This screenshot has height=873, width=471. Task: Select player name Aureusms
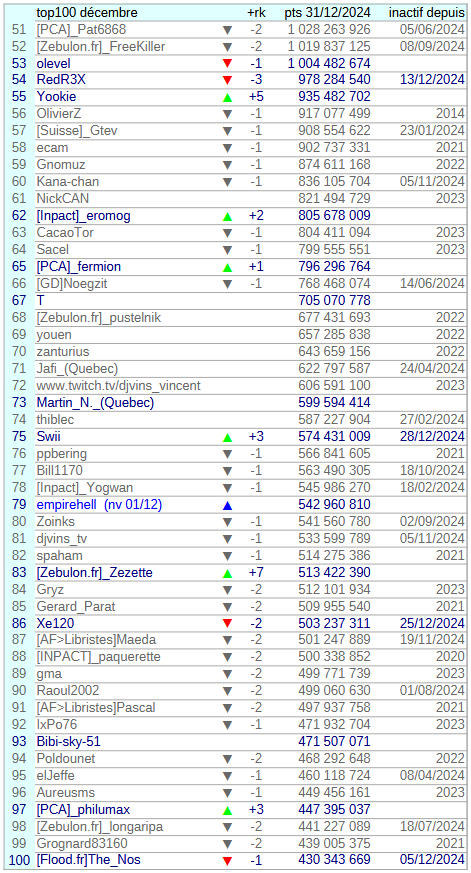point(66,793)
